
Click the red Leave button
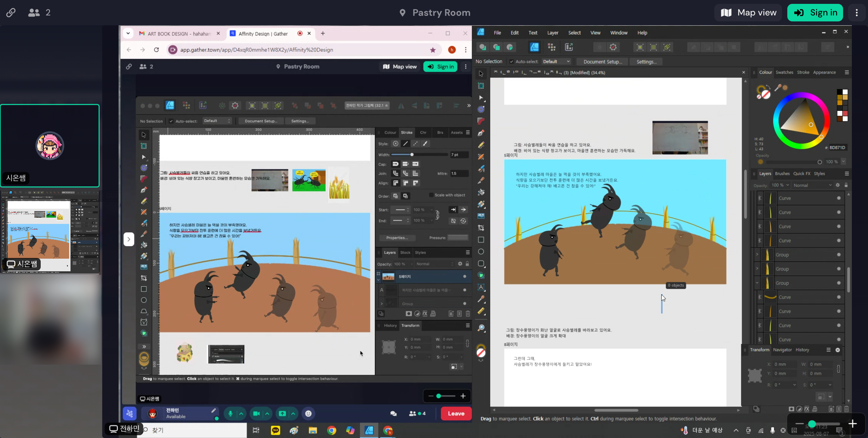(456, 413)
